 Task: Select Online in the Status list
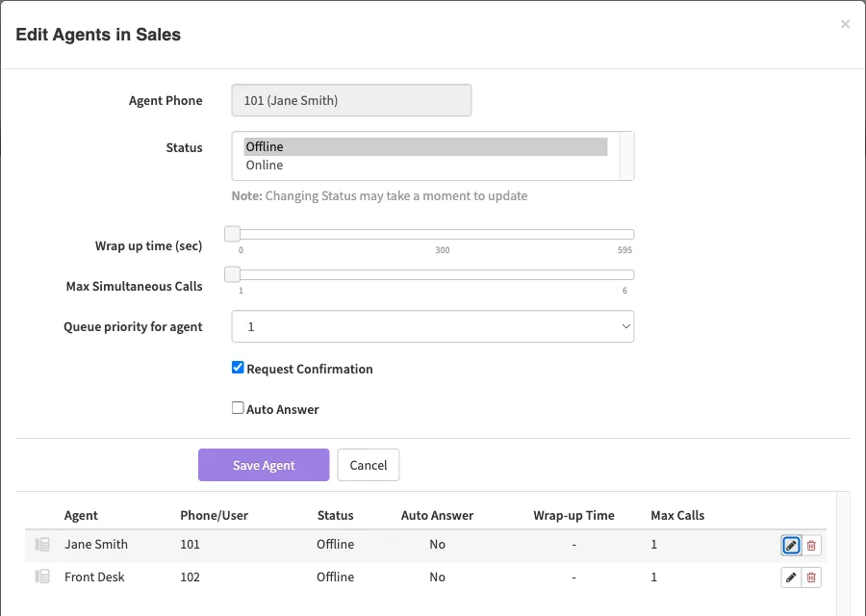coord(425,165)
